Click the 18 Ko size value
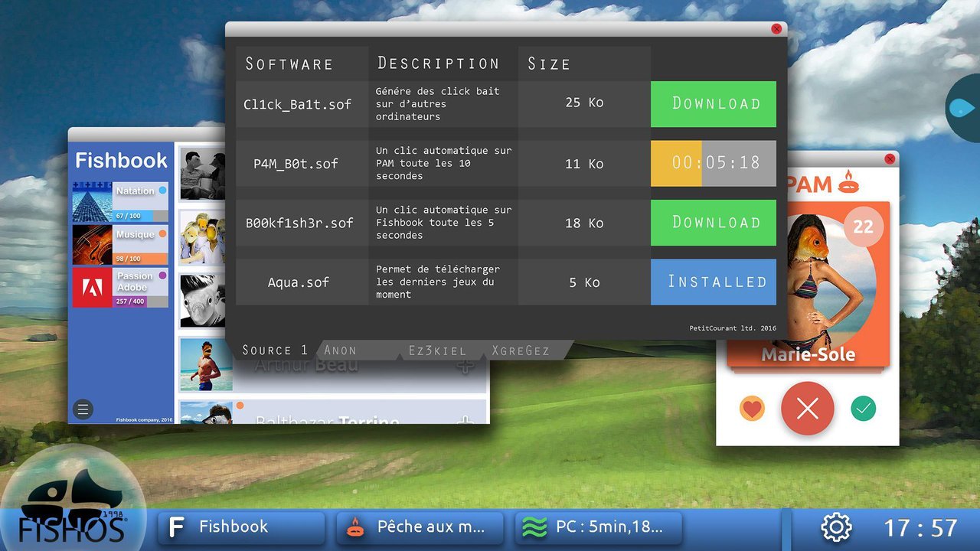Viewport: 980px width, 551px height. coord(584,223)
